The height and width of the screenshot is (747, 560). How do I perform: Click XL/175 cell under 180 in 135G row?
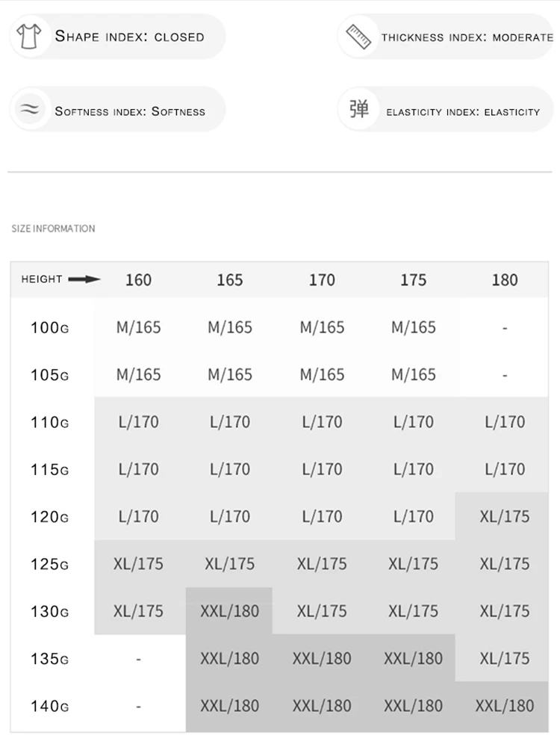click(x=505, y=658)
